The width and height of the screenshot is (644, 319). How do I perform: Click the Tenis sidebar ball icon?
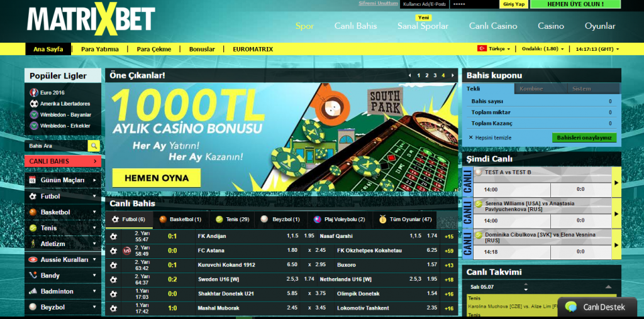pyautogui.click(x=33, y=228)
